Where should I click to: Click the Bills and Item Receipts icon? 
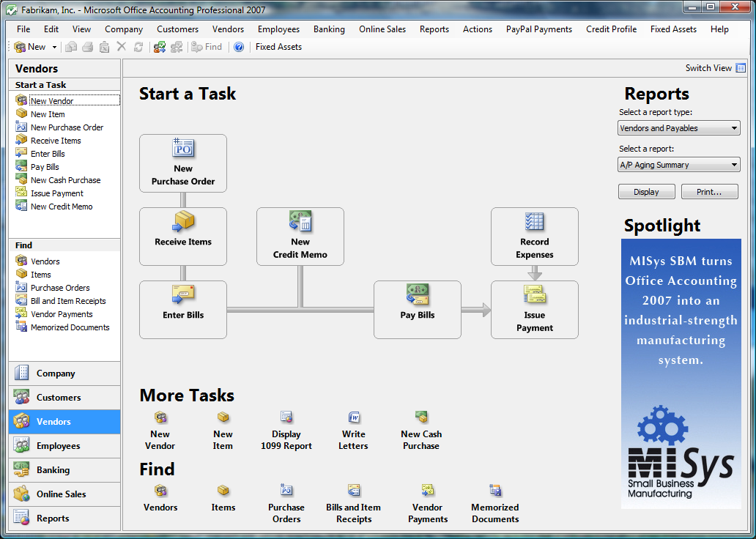[x=354, y=491]
